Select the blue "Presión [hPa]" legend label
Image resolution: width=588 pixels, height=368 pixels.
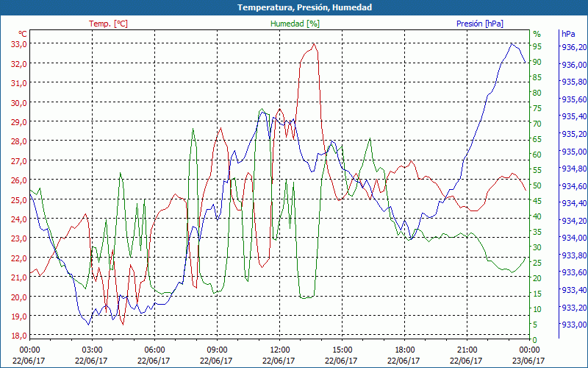(480, 24)
